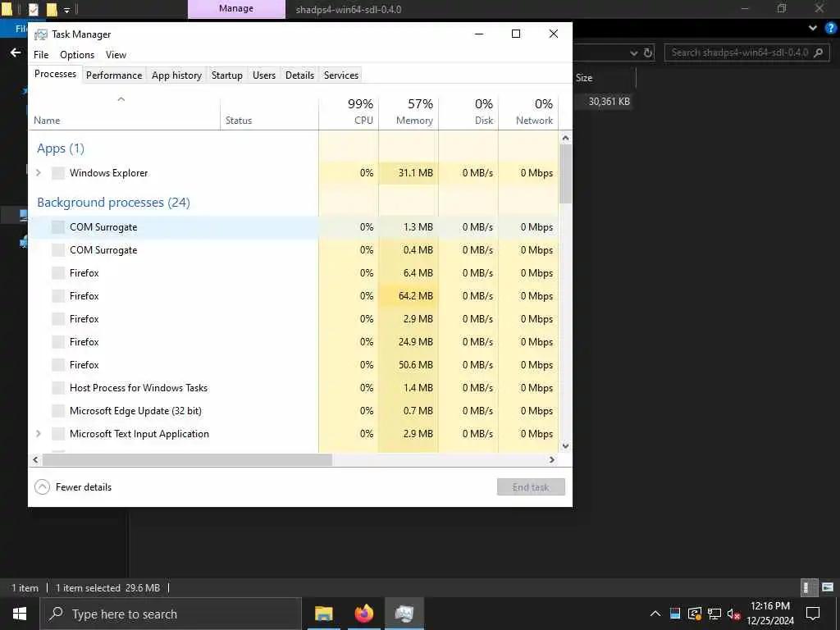Open the Options menu
Image resolution: width=840 pixels, height=630 pixels.
(x=77, y=55)
